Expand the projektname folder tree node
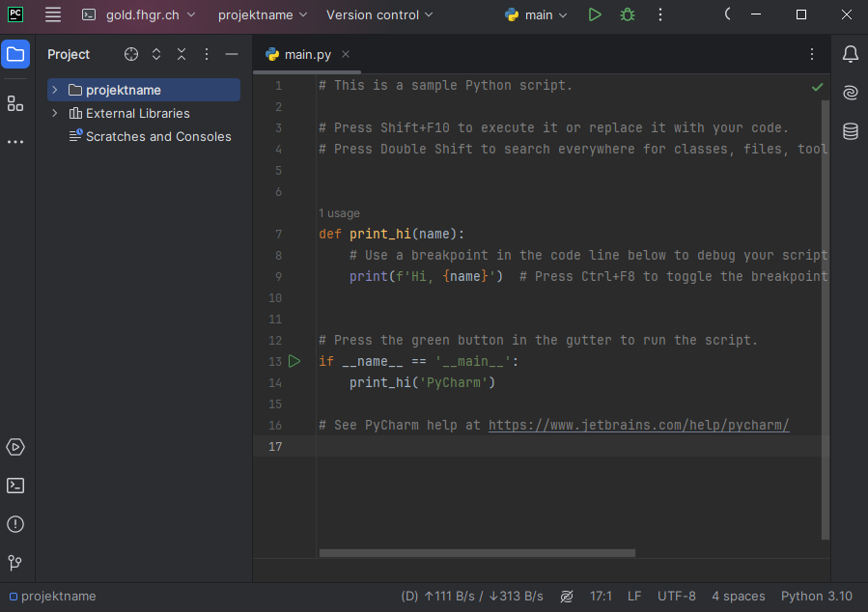The height and width of the screenshot is (612, 868). pyautogui.click(x=55, y=90)
